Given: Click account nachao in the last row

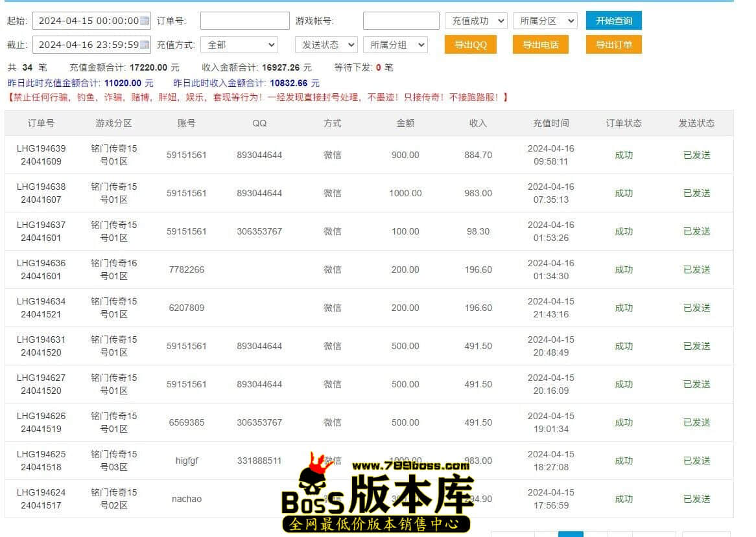Looking at the screenshot, I should click(186, 499).
